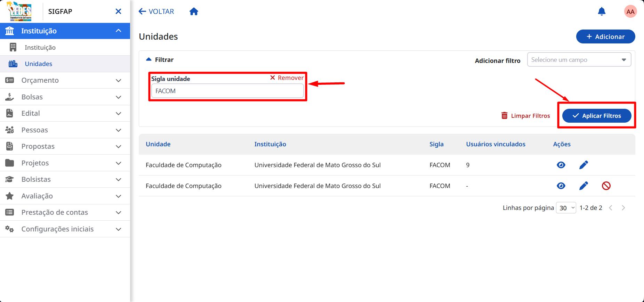Focus the Sigla unidade text field
644x302 pixels.
227,91
